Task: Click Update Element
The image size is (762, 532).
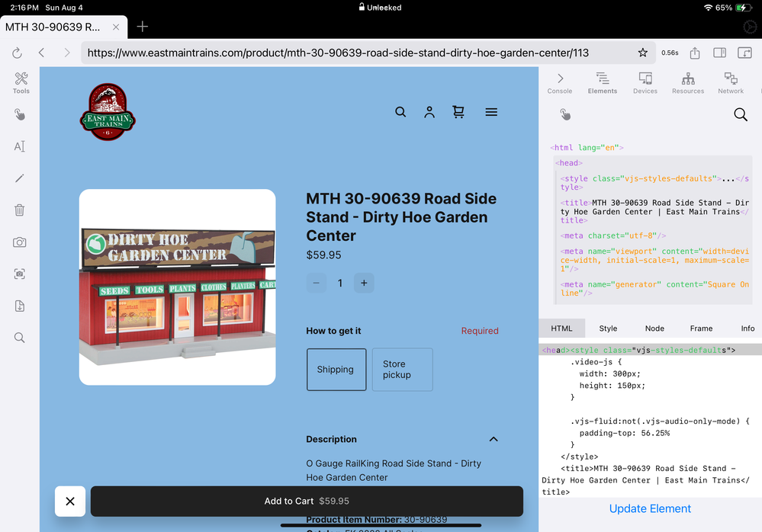Action: 650,508
